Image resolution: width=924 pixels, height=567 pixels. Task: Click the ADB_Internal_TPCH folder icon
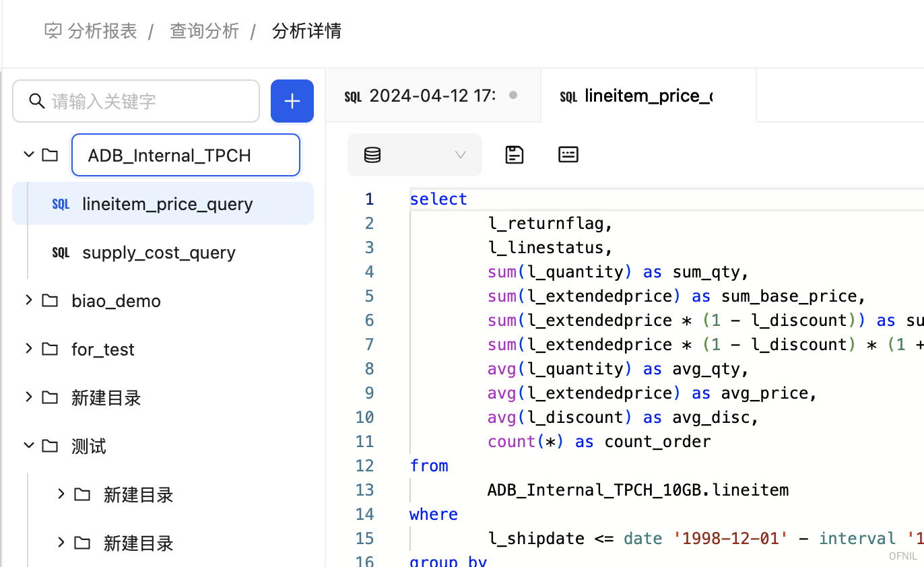tap(50, 155)
